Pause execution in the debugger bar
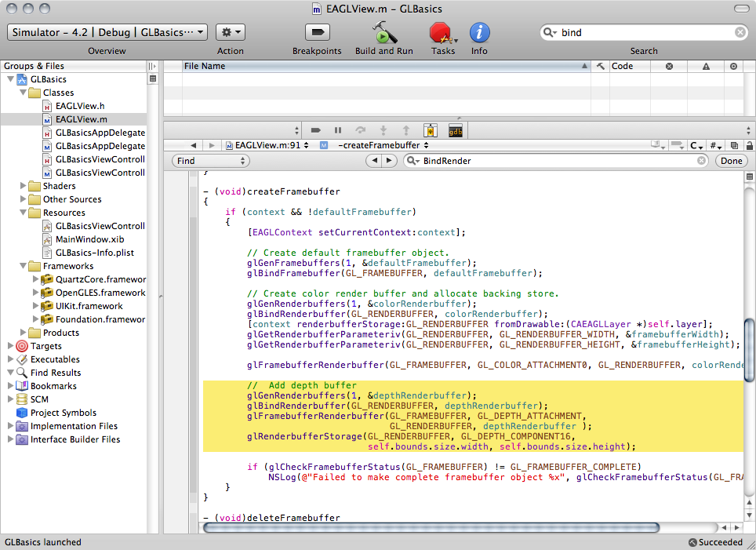 tap(338, 130)
